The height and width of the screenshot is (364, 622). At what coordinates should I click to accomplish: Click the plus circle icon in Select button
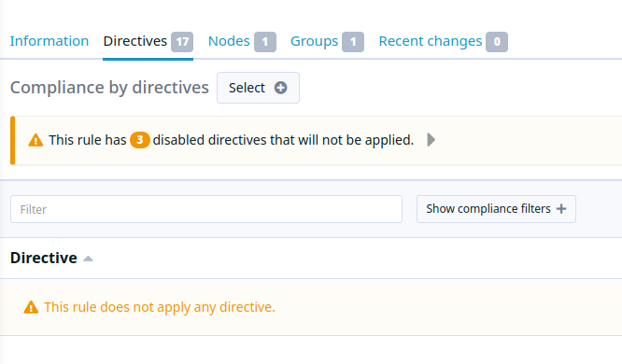point(280,88)
